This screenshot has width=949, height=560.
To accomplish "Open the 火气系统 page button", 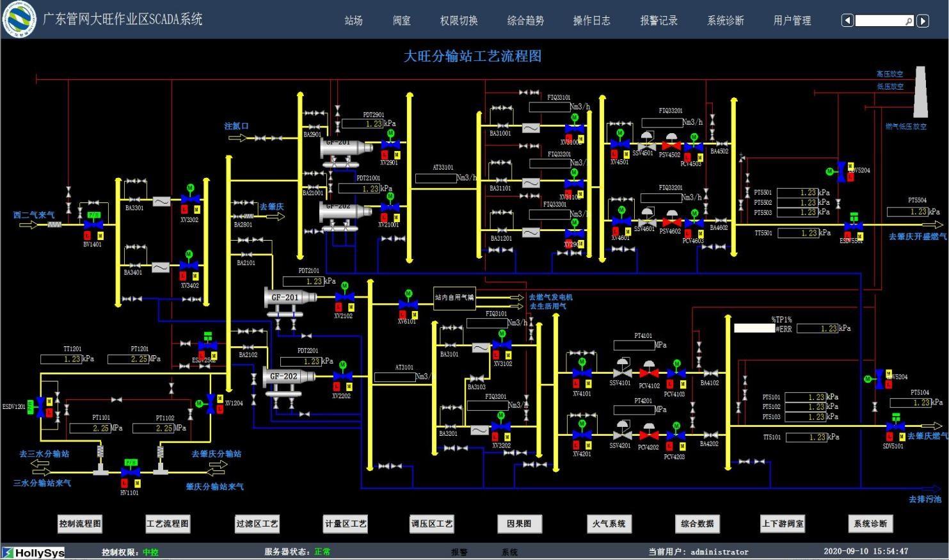I will pyautogui.click(x=609, y=524).
